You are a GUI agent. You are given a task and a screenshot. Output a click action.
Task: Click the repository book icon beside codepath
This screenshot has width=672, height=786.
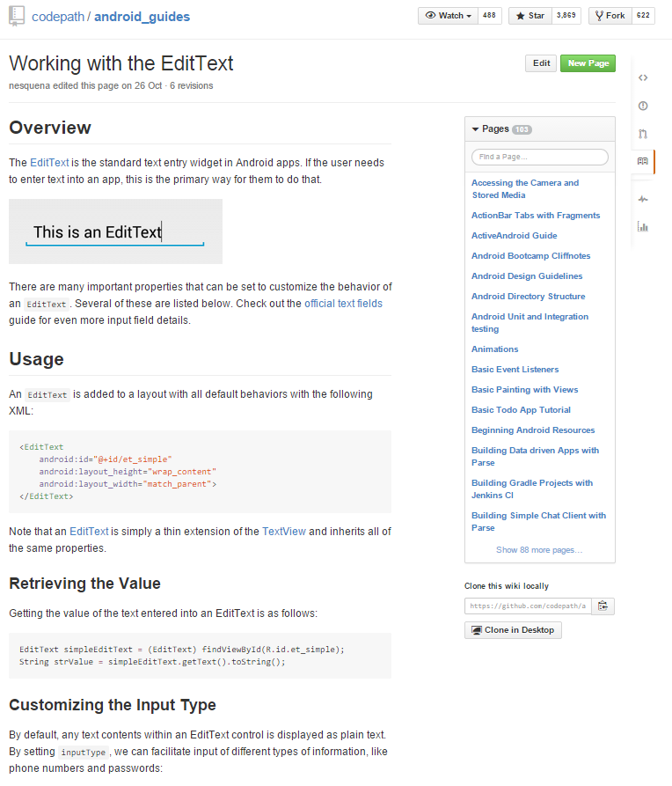[17, 17]
